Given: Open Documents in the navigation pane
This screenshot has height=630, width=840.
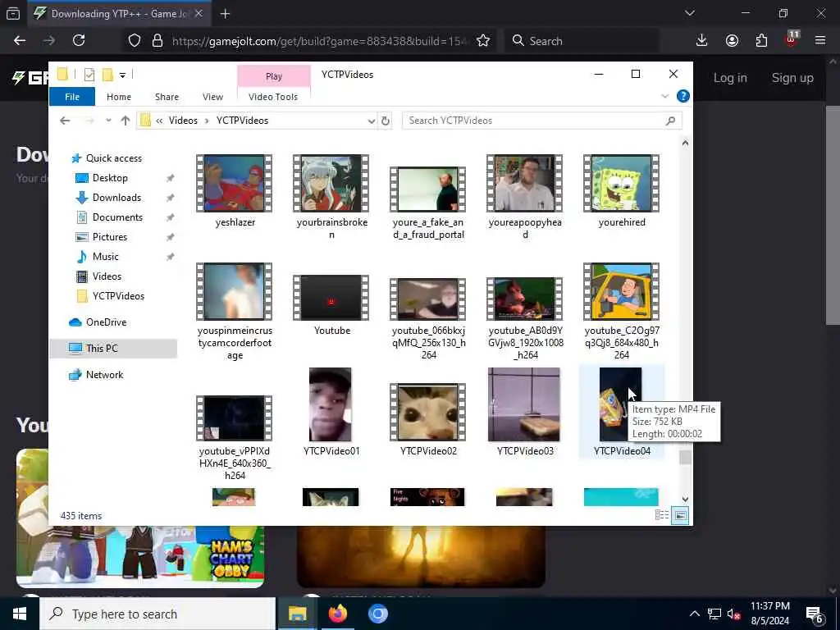Looking at the screenshot, I should (x=117, y=217).
